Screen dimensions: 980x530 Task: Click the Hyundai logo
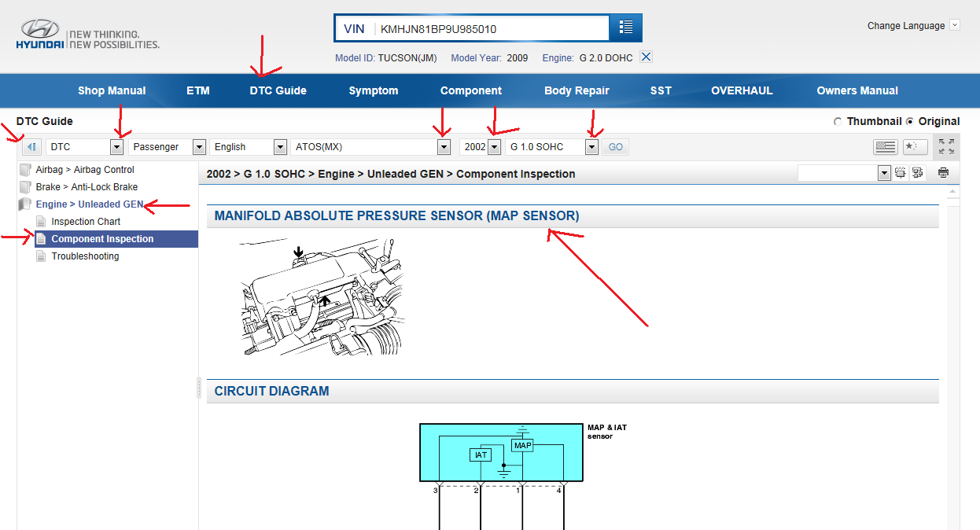coord(87,35)
